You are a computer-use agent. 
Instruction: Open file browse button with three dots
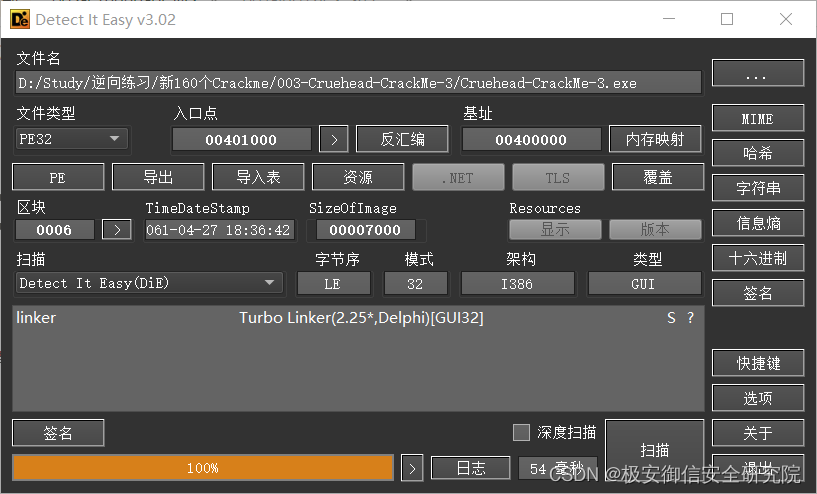pos(758,73)
